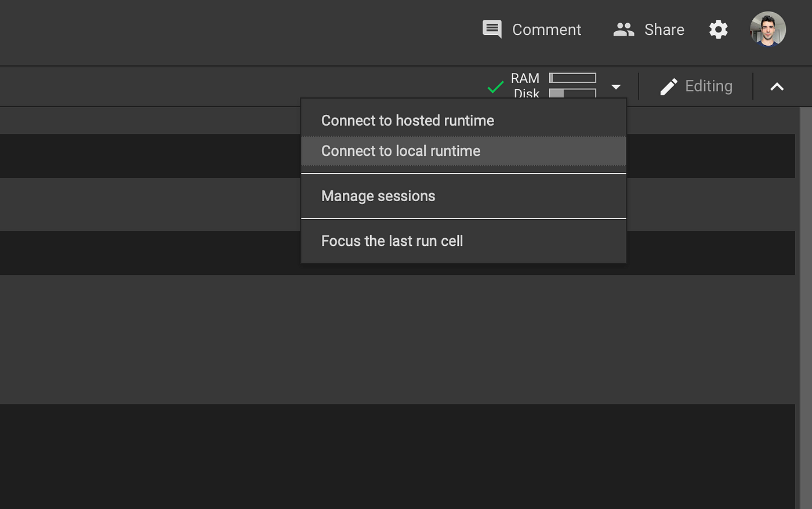Choose Connect to hosted runtime option
Image resolution: width=812 pixels, height=509 pixels.
tap(408, 121)
